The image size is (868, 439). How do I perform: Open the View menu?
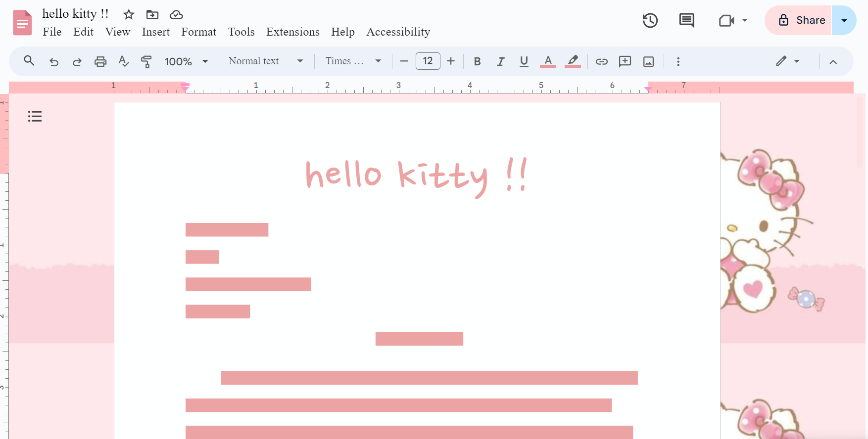118,32
